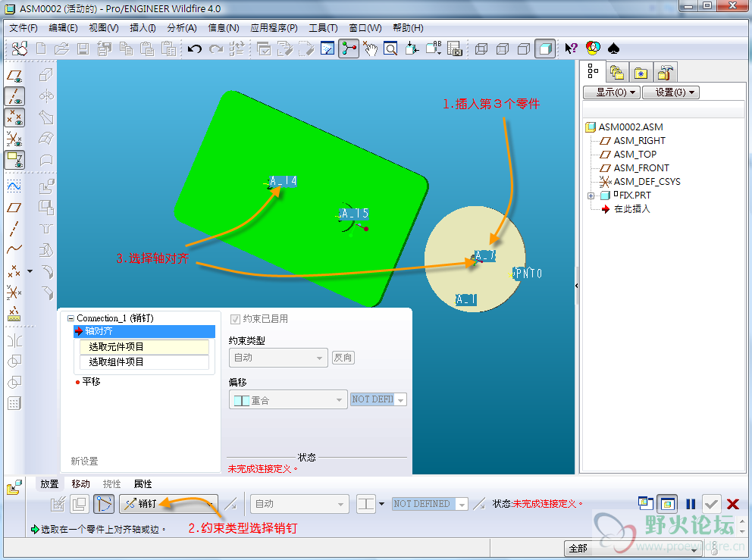
Task: Toggle component in separate window icon
Action: coord(646,503)
